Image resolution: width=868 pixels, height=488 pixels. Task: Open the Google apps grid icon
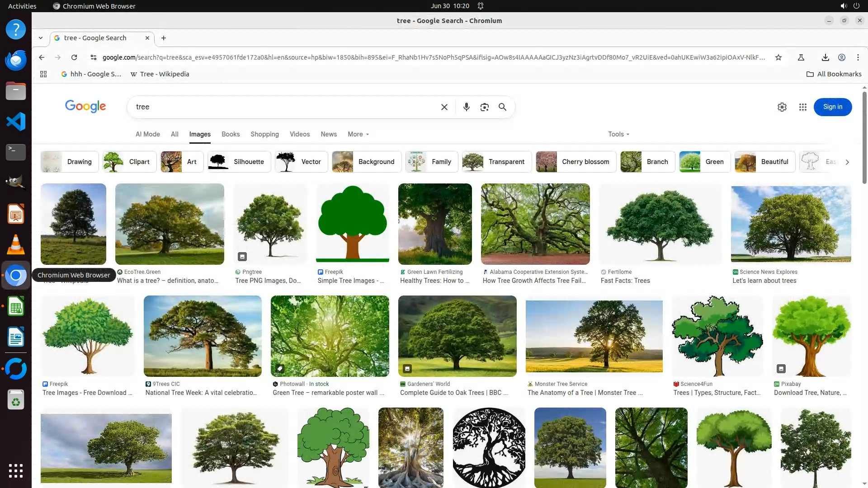click(802, 107)
